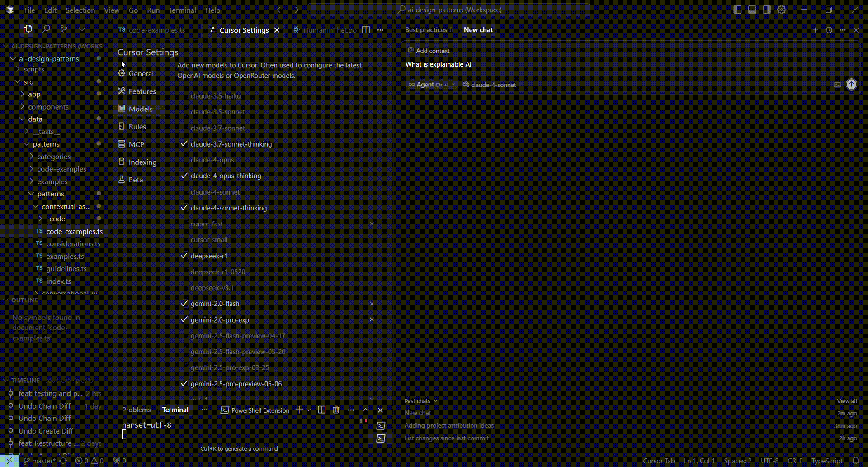The height and width of the screenshot is (467, 868).
Task: Disable claude-4-sonnet-thinking model
Action: click(x=184, y=208)
